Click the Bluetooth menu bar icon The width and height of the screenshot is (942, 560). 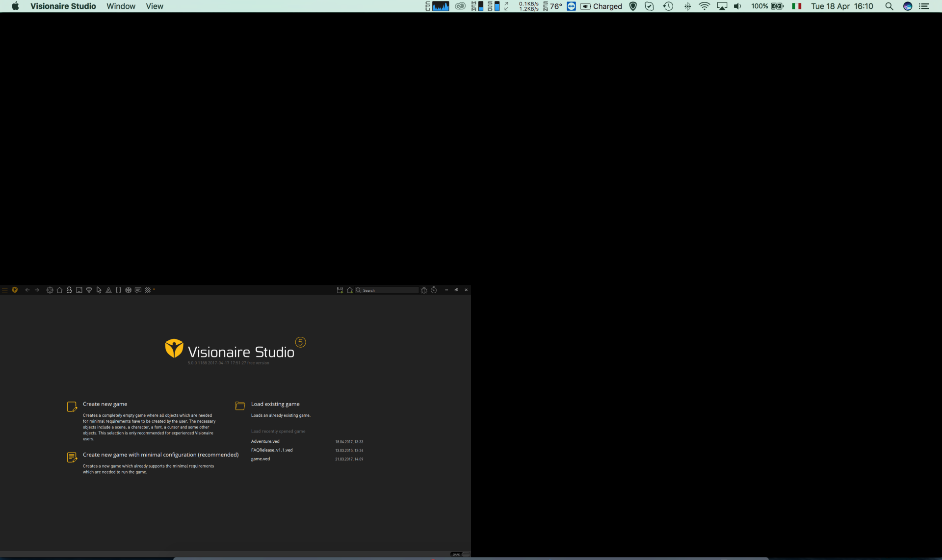tap(687, 6)
